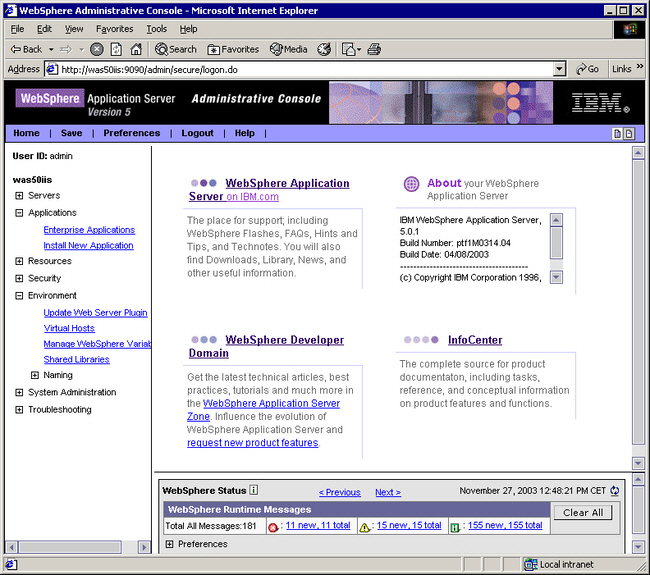Screen dimensions: 650x575
Task: Click the browser Home icon
Action: pyautogui.click(x=136, y=49)
